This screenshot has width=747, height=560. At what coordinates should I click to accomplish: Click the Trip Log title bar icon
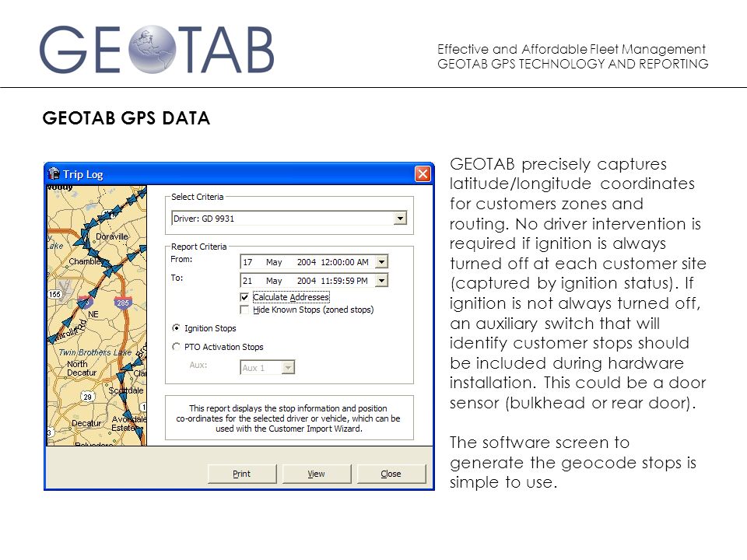click(54, 173)
